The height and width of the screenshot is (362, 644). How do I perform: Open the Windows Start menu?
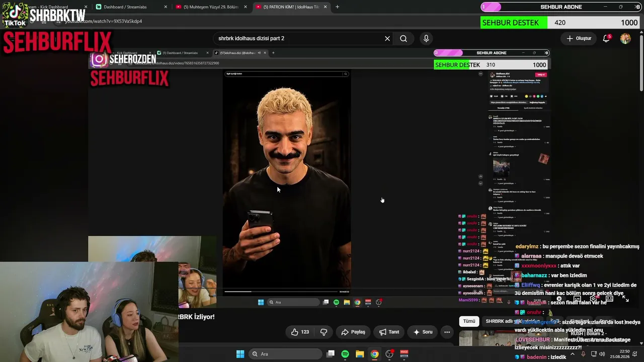click(240, 354)
